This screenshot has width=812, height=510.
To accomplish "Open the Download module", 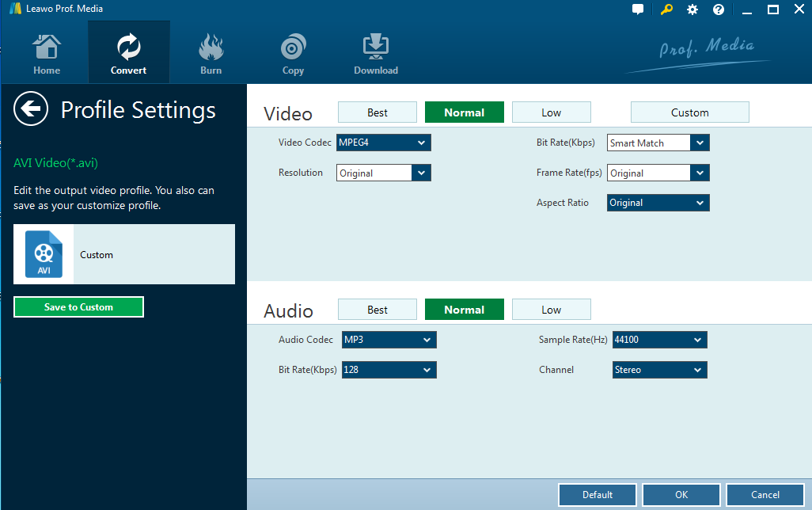I will tap(375, 54).
